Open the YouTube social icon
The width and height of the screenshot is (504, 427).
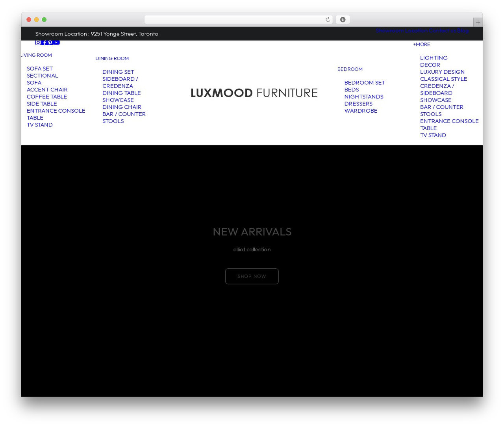(56, 43)
